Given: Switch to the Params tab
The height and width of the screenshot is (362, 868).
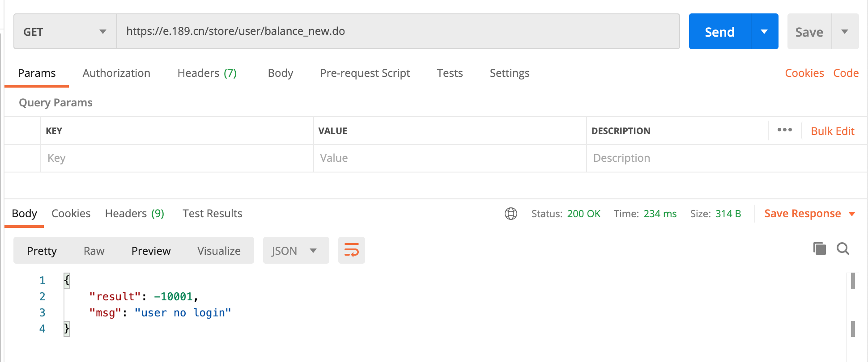Looking at the screenshot, I should coord(37,73).
